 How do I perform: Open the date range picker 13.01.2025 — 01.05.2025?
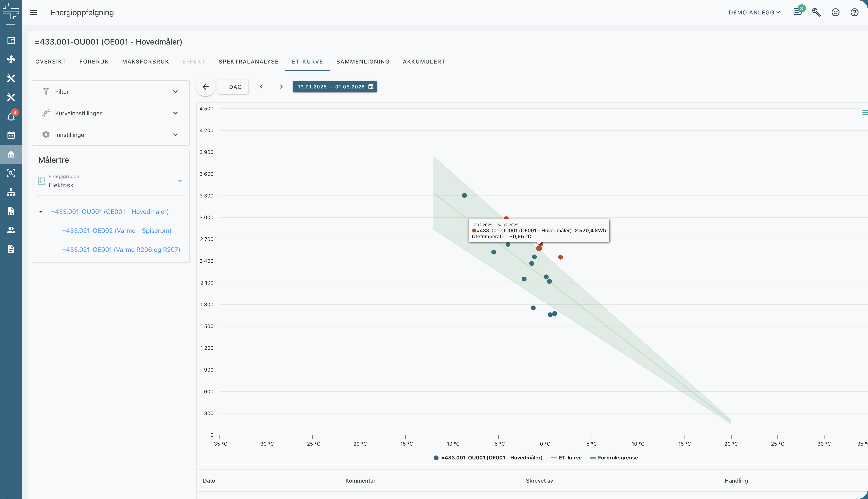click(335, 87)
